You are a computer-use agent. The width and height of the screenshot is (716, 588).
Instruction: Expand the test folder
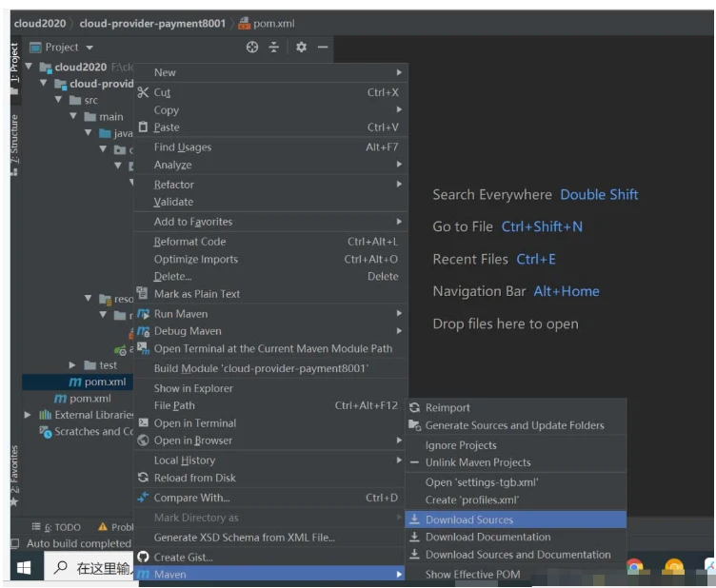pos(73,365)
